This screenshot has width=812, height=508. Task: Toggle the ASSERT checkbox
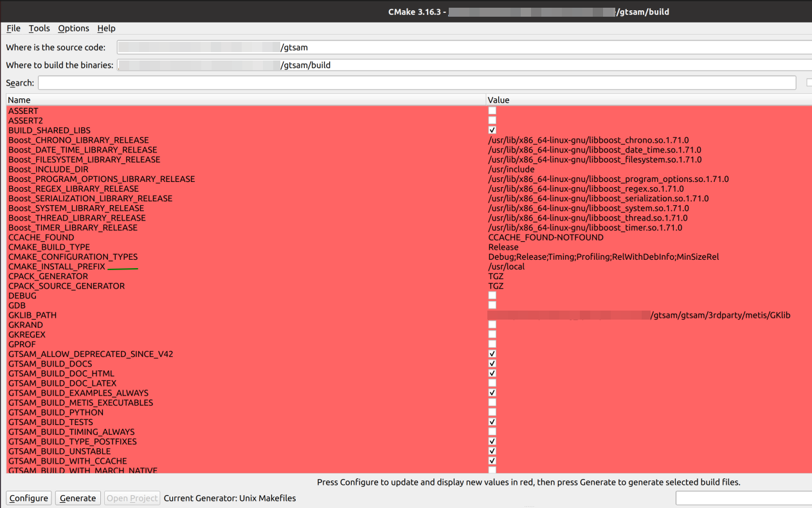point(492,111)
